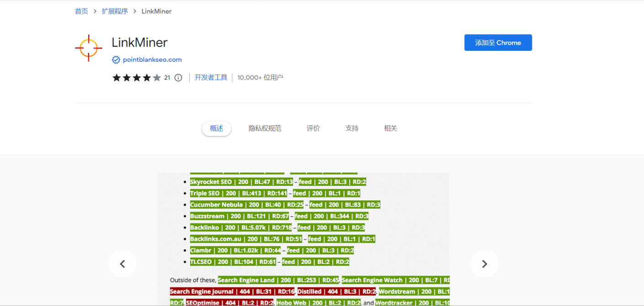This screenshot has width=644, height=306.
Task: Open the 评价 tab
Action: click(313, 129)
